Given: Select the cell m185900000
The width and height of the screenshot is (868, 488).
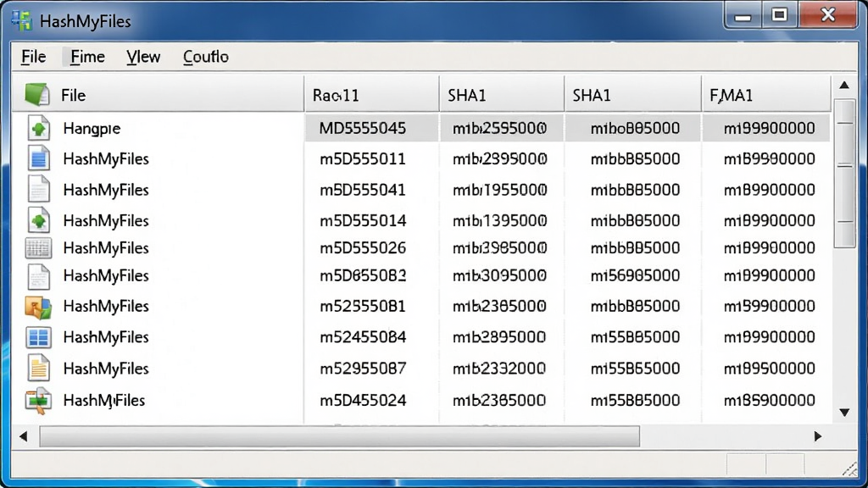Looking at the screenshot, I should point(769,400).
